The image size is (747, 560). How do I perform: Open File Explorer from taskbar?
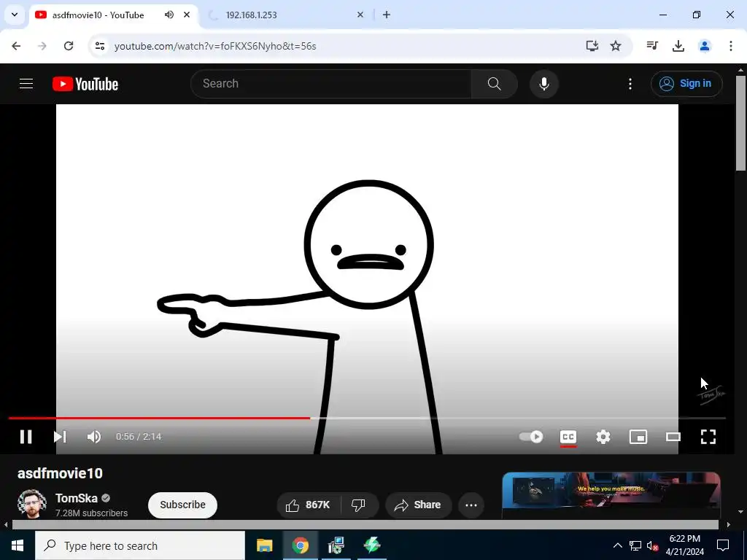[x=264, y=545]
